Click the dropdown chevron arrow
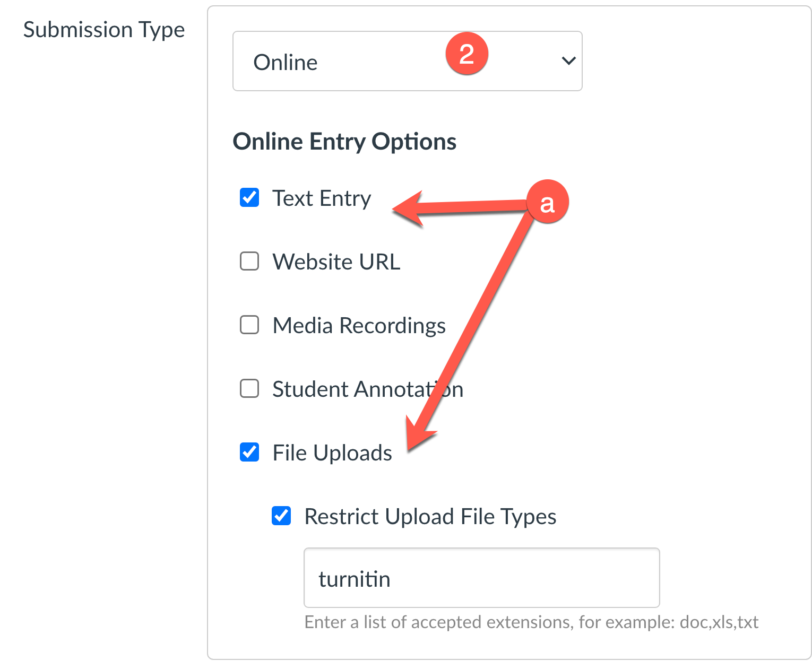The image size is (812, 661). (x=568, y=61)
